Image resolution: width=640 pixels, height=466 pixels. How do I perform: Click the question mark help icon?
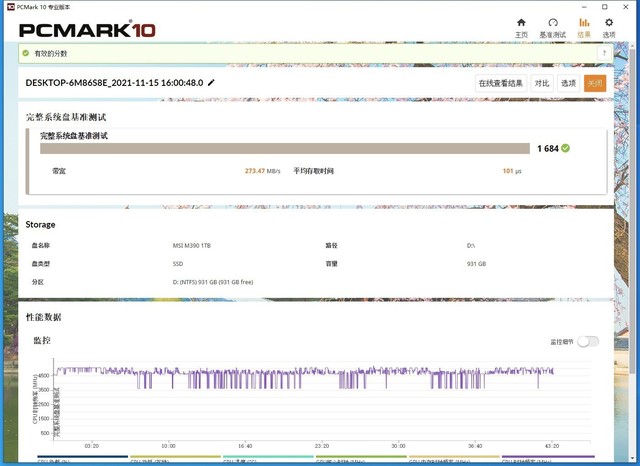[x=604, y=53]
